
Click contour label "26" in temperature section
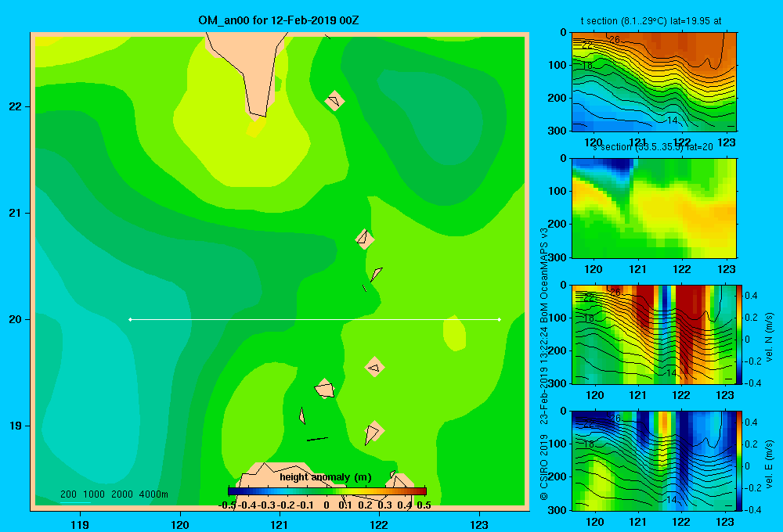coord(615,39)
